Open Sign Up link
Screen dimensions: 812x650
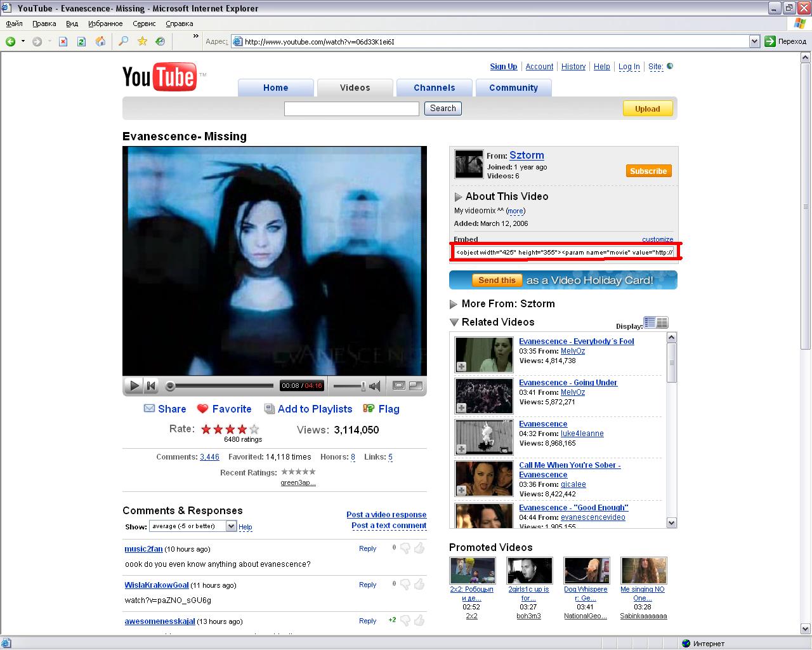click(504, 67)
